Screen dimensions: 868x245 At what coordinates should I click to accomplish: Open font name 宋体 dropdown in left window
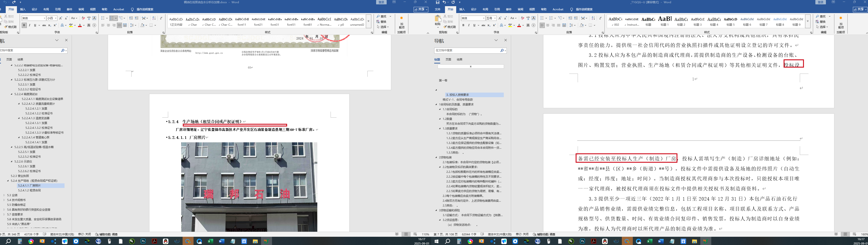[x=44, y=18]
